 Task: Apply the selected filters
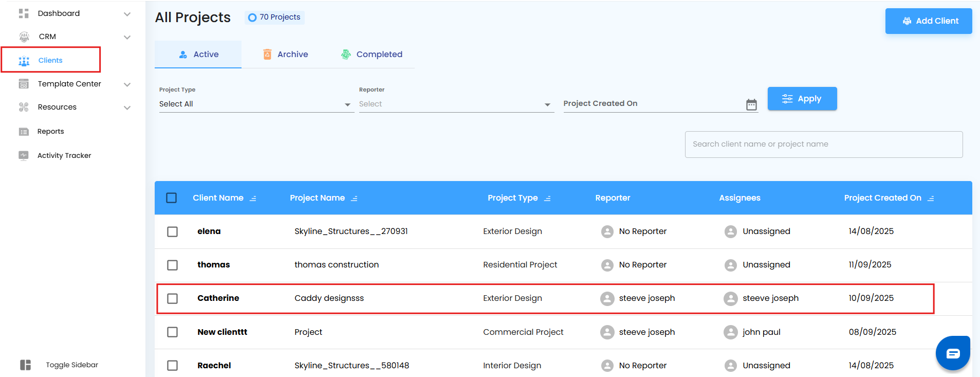click(802, 99)
